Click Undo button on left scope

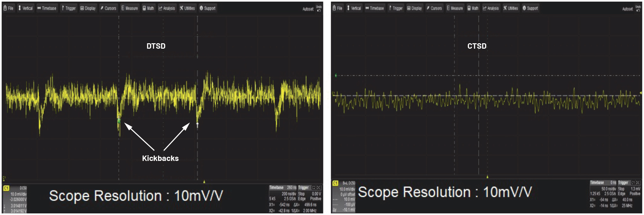pos(319,9)
